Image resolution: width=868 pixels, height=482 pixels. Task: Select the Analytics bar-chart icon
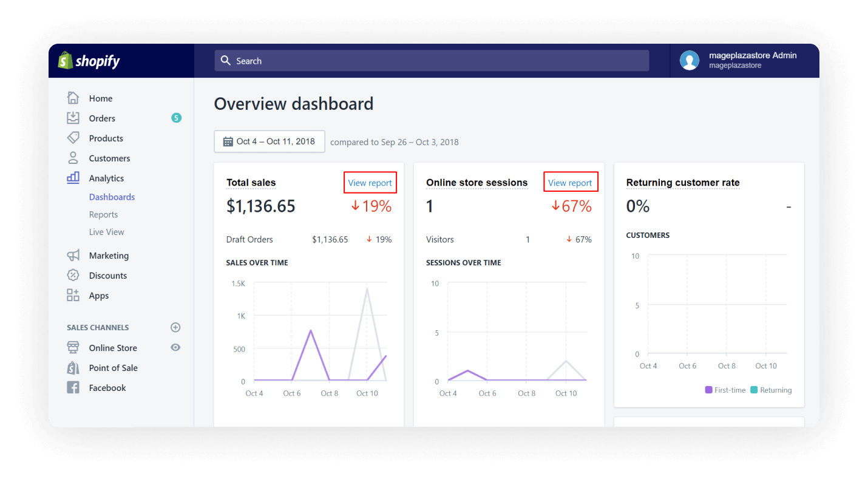click(x=72, y=178)
